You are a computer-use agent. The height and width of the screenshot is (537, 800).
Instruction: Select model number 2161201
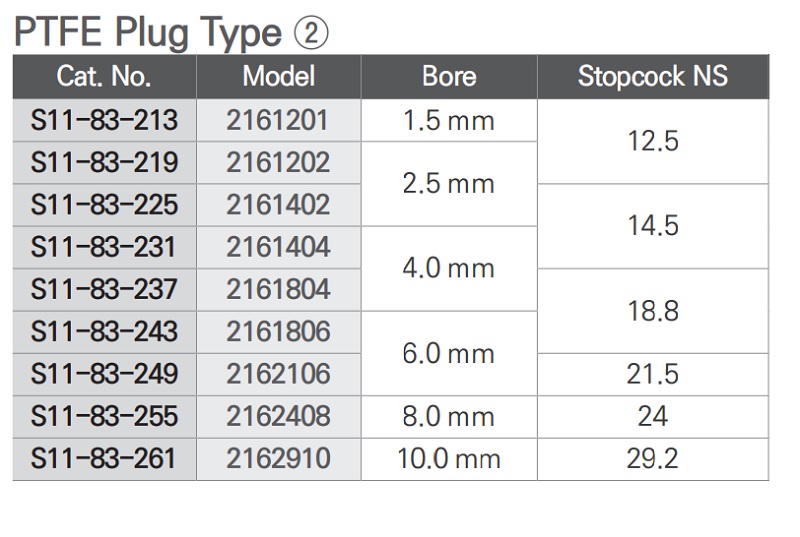(278, 120)
